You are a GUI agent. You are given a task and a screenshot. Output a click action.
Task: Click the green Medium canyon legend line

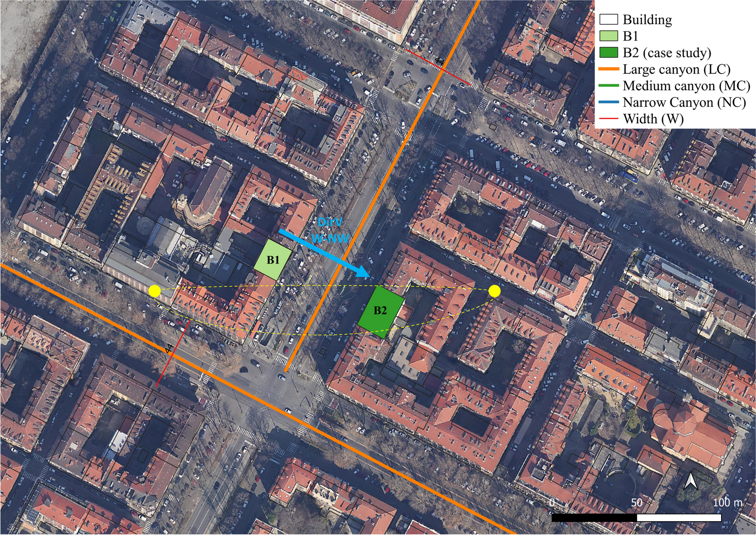pos(609,86)
